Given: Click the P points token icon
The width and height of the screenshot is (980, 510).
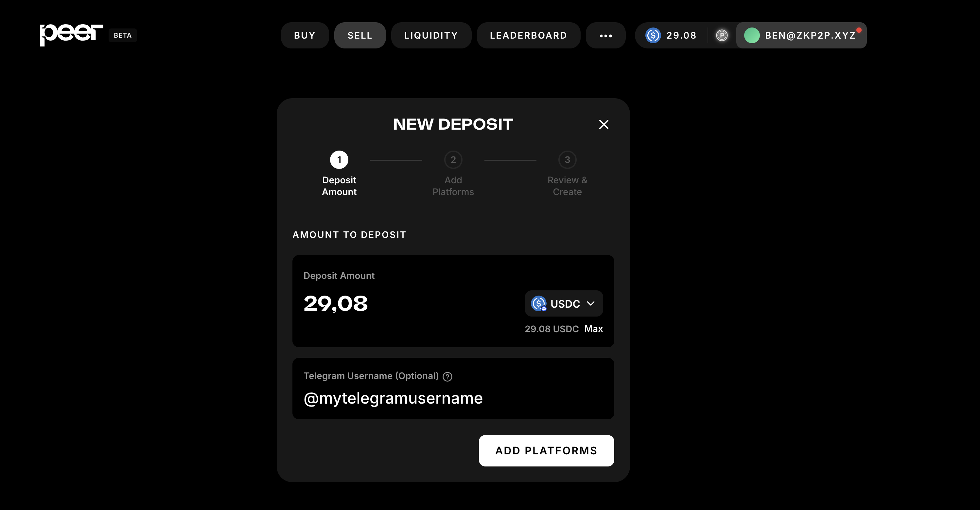Looking at the screenshot, I should point(722,35).
